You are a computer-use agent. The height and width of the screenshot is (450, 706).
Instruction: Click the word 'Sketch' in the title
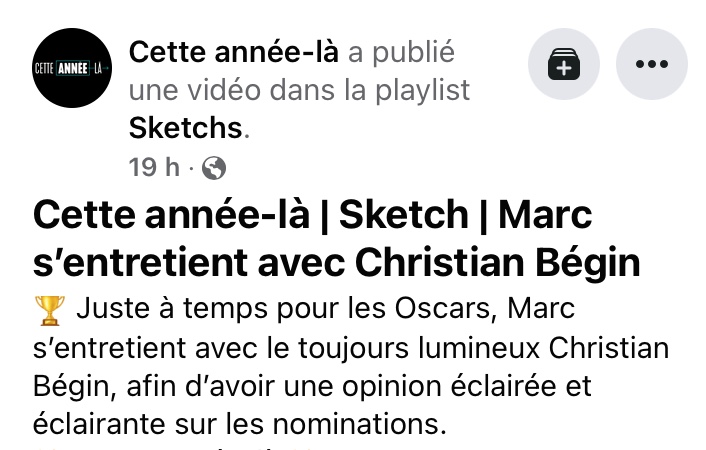coord(403,214)
